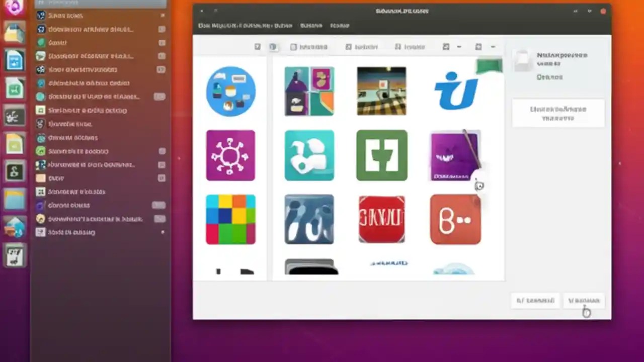Select the red GNU app icon
644x362 pixels.
(381, 219)
